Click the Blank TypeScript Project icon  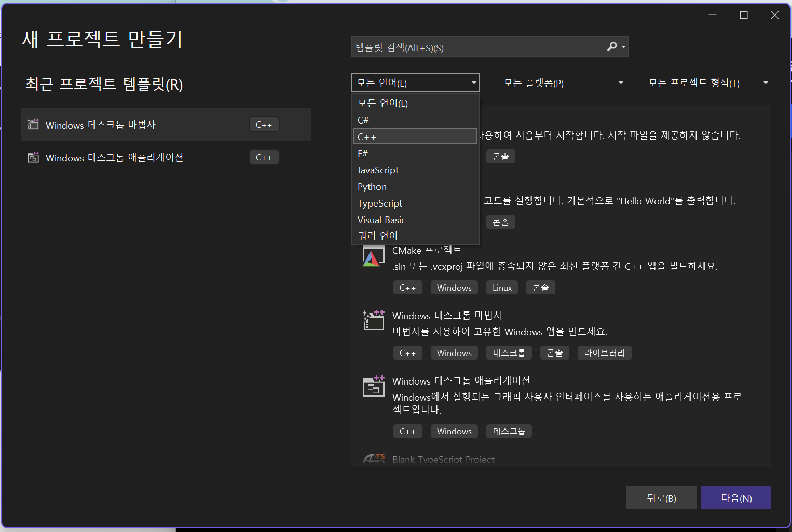[x=374, y=458]
